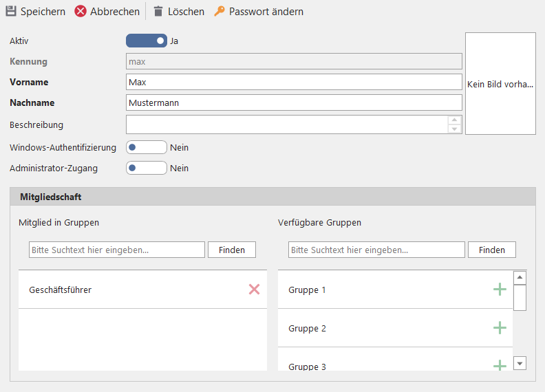This screenshot has width=545, height=392.
Task: Click the Löschen trash can icon
Action: point(158,12)
